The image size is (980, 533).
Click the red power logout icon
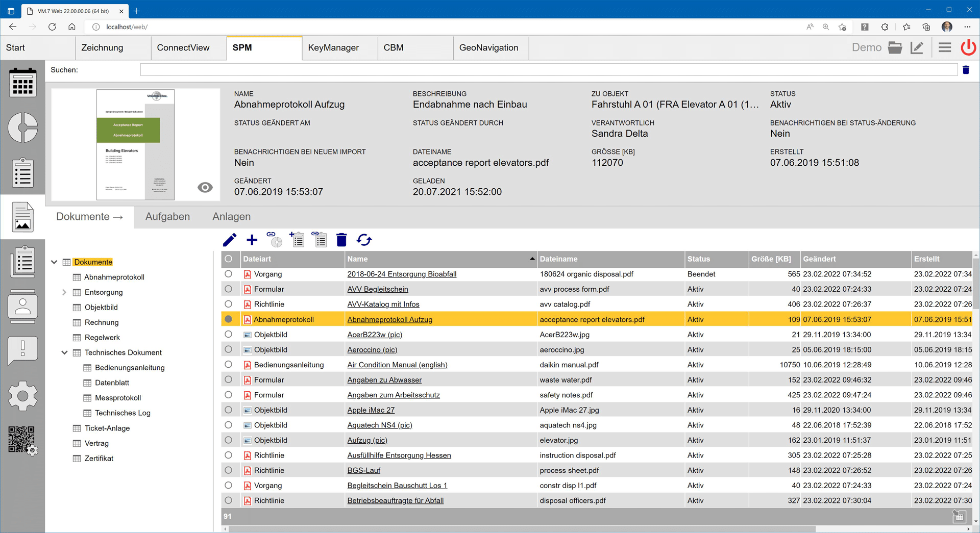(968, 47)
